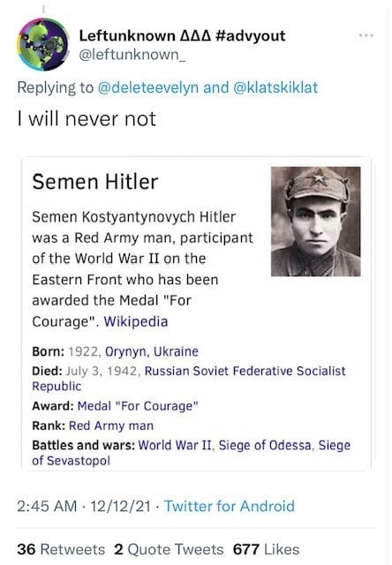Open the World War II battles link
The height and width of the screenshot is (565, 392).
(175, 445)
